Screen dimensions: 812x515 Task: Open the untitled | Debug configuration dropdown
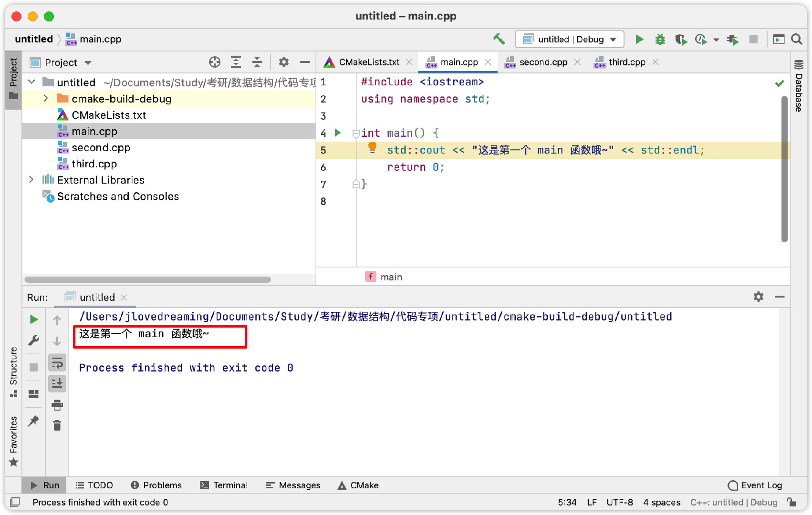[x=569, y=39]
